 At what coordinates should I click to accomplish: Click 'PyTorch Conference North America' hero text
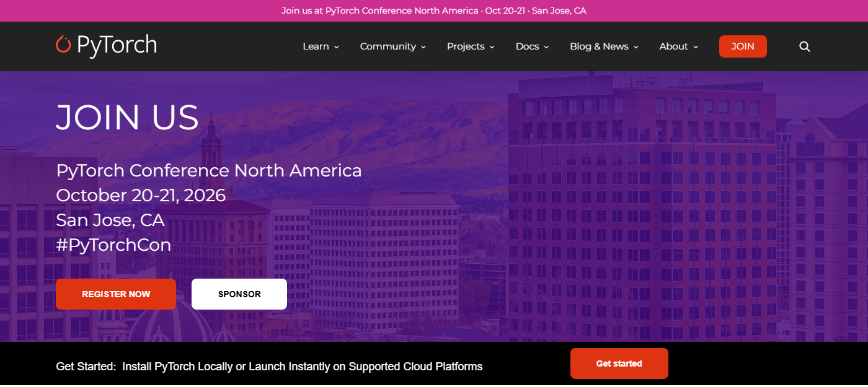[209, 170]
